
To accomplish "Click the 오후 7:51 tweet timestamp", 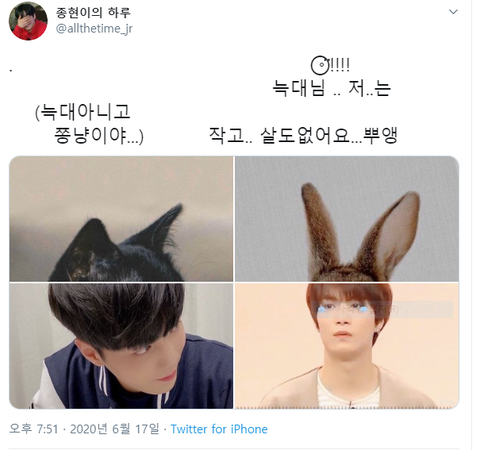I will [34, 429].
